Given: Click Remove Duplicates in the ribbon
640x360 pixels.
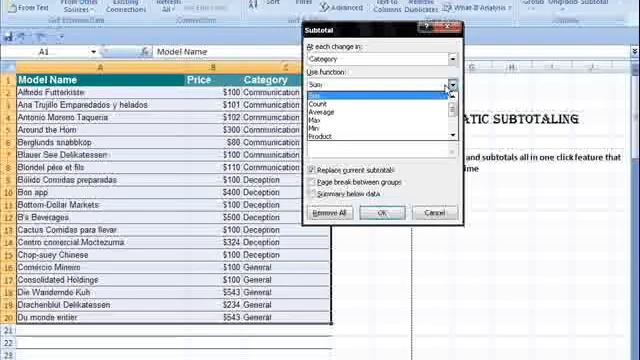Looking at the screenshot, I should [421, 6].
